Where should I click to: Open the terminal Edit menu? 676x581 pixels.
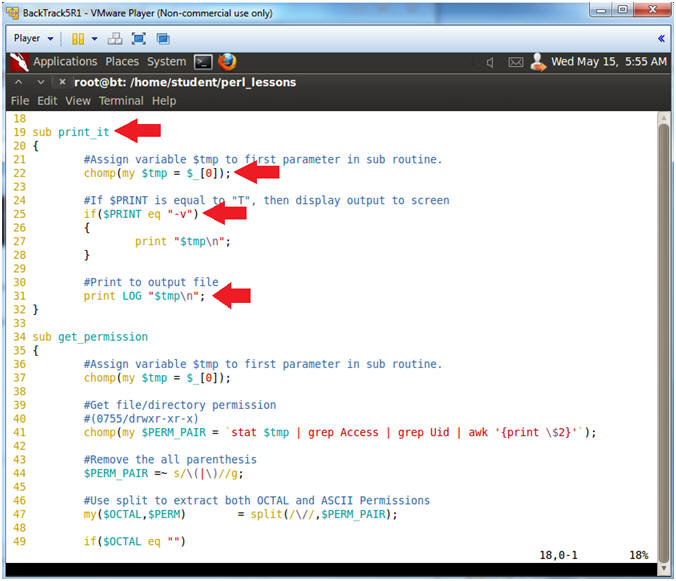47,101
